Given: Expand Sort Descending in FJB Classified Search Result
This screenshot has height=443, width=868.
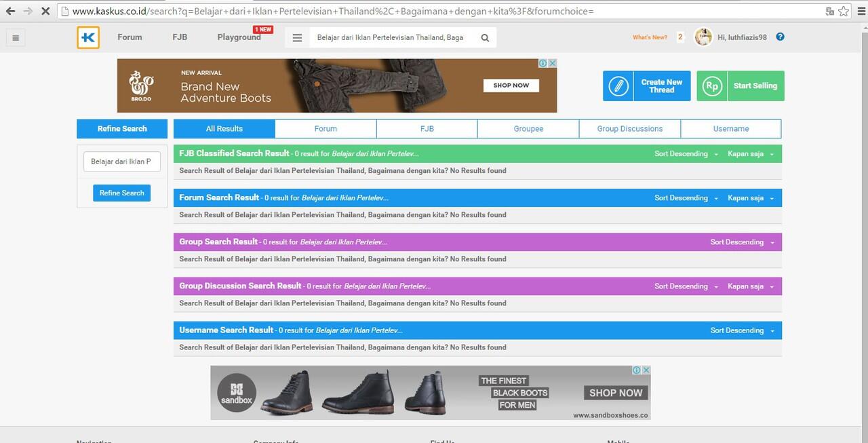Looking at the screenshot, I should pyautogui.click(x=686, y=154).
